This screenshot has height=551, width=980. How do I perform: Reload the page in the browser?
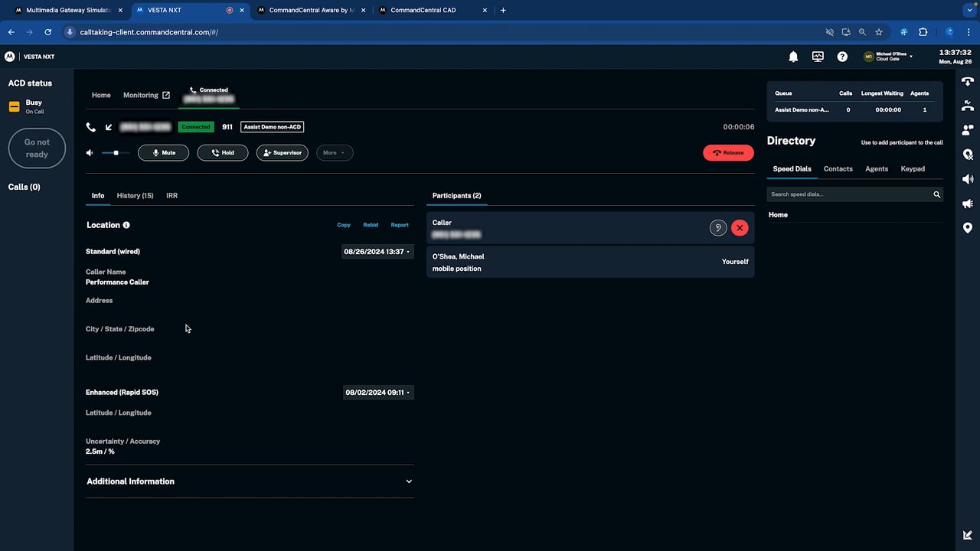(x=48, y=32)
